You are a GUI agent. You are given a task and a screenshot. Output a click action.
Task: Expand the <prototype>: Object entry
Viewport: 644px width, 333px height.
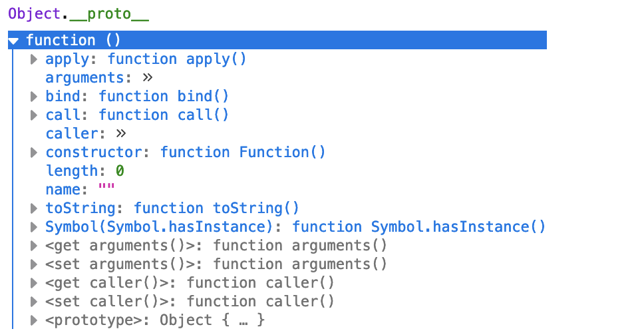point(34,320)
